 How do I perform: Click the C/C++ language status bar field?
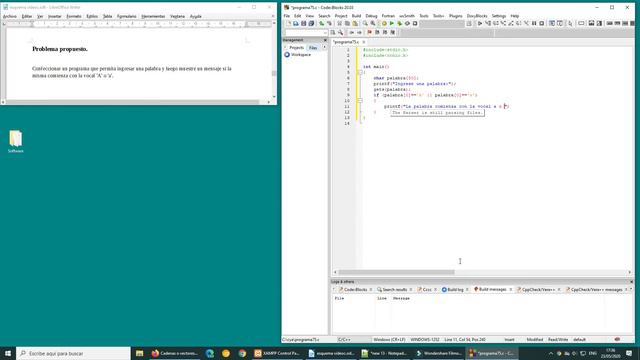(x=344, y=340)
